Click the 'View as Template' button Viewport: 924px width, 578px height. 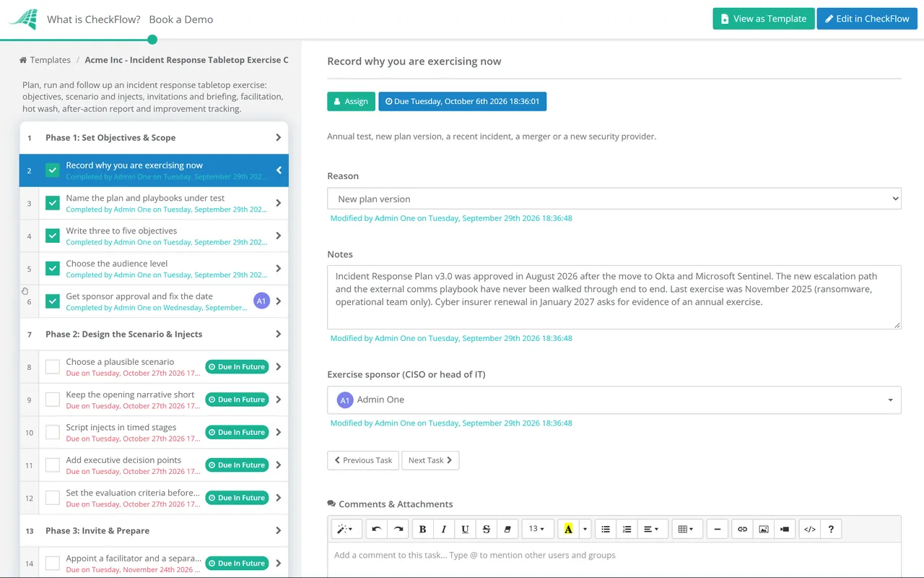764,19
